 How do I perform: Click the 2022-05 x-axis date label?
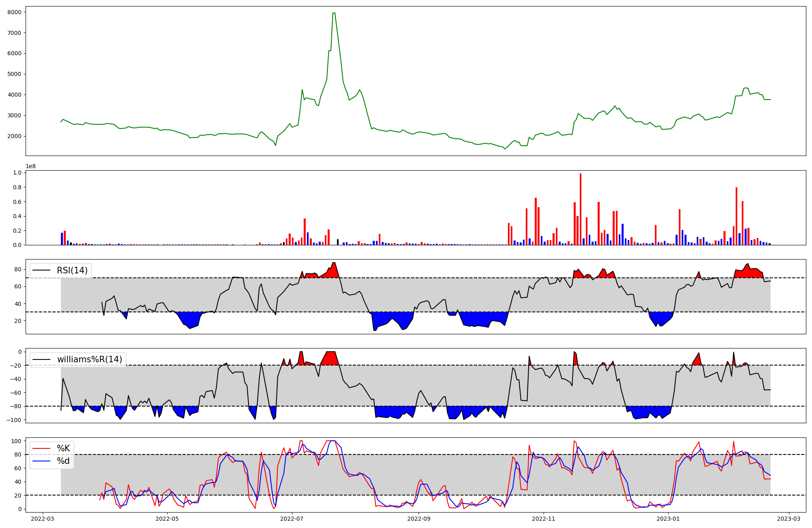tap(167, 519)
